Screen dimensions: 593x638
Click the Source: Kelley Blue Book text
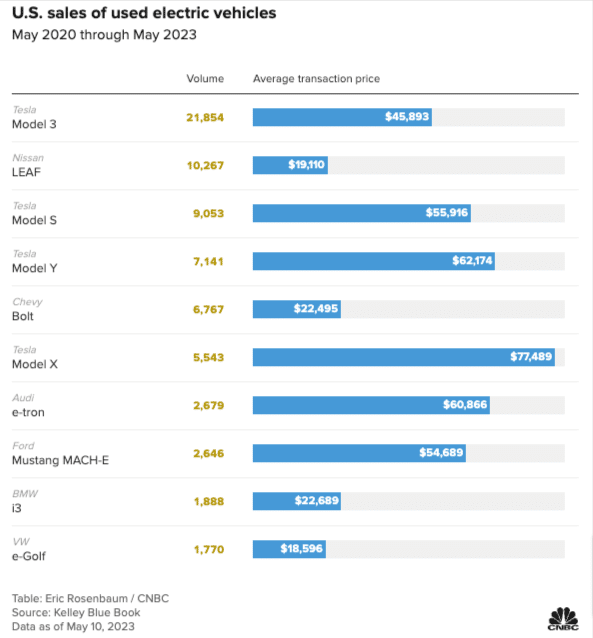(x=76, y=612)
